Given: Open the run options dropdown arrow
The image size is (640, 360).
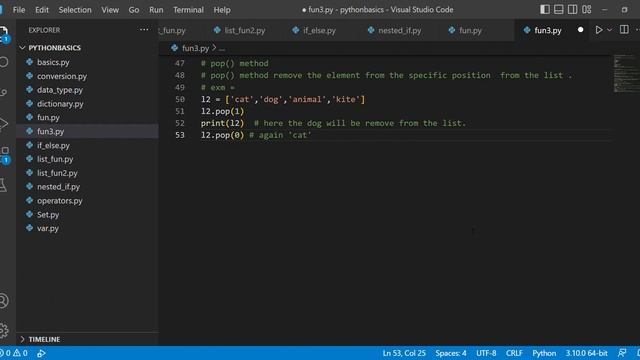Looking at the screenshot, I should click(x=609, y=30).
